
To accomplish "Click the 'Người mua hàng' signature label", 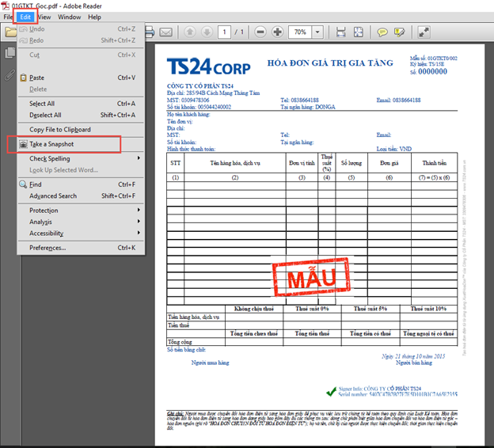I will pos(210,363).
